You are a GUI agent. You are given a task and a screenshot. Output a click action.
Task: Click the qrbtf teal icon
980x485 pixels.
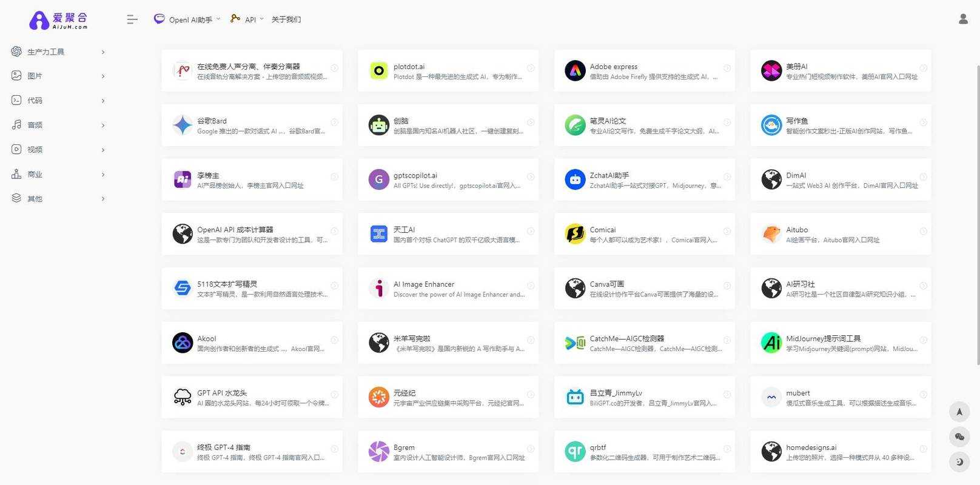click(575, 452)
